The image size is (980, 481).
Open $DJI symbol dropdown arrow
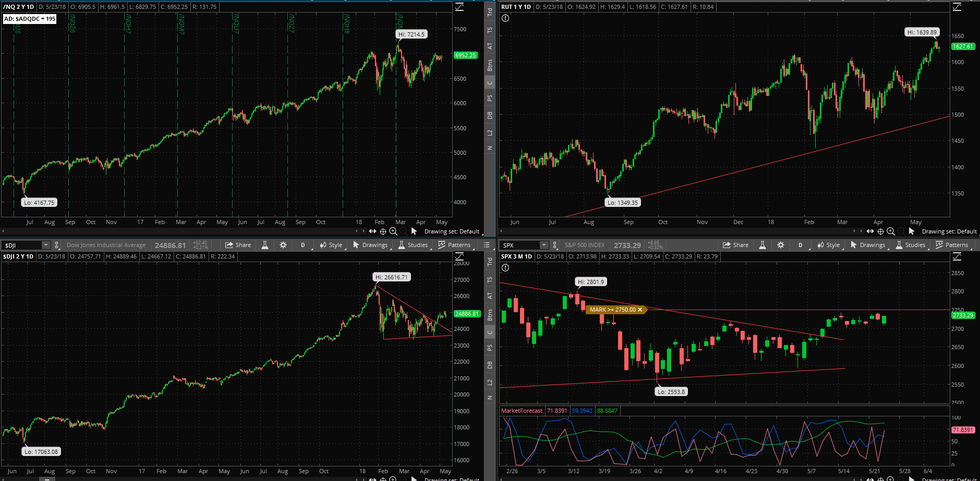(46, 245)
